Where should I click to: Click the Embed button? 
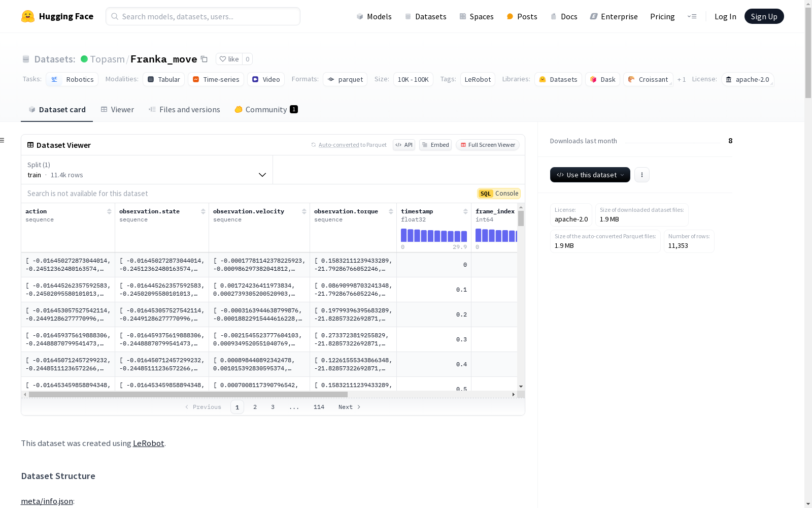(435, 145)
